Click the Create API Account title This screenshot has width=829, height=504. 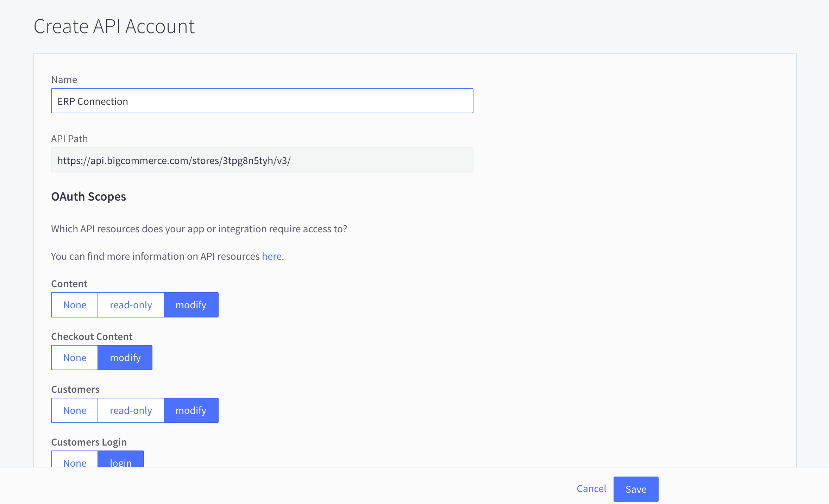(x=114, y=26)
